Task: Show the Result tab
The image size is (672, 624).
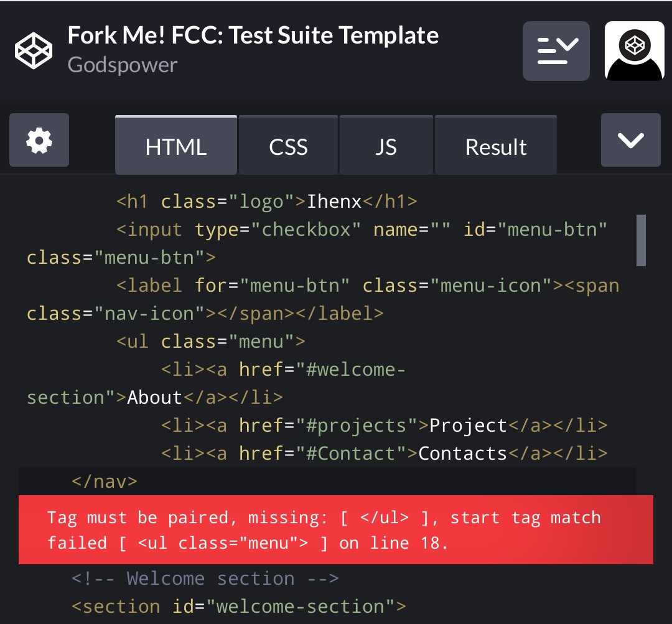Action: tap(495, 147)
